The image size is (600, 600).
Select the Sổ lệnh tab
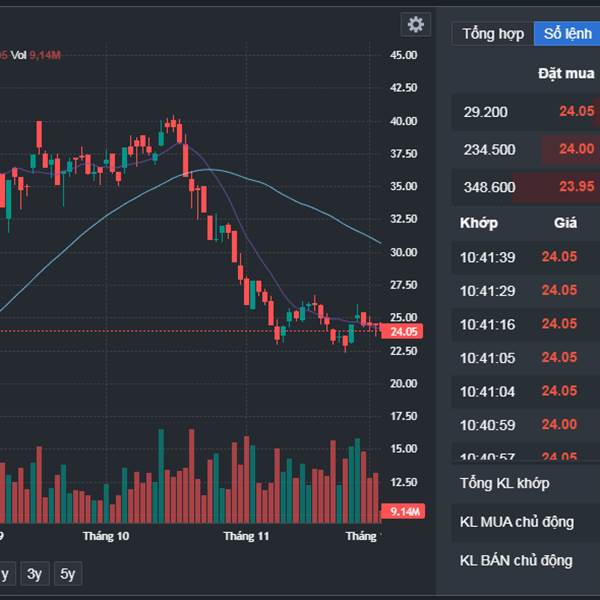(567, 34)
